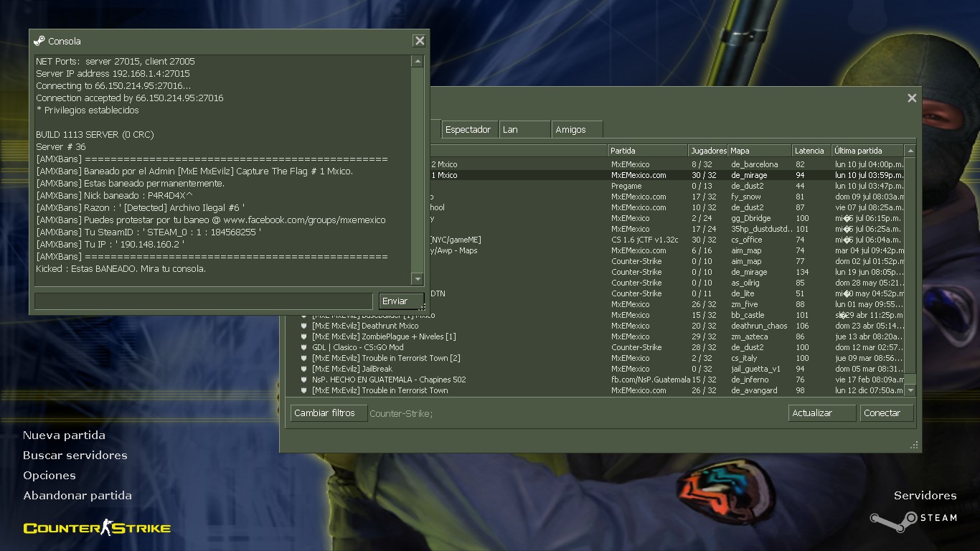Click the de_avangard map cell
980x551 pixels.
tap(754, 390)
